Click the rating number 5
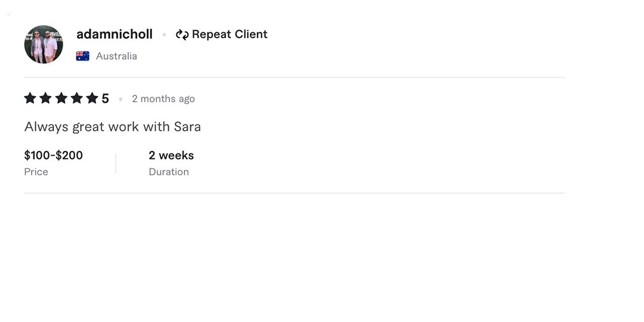 tap(106, 98)
